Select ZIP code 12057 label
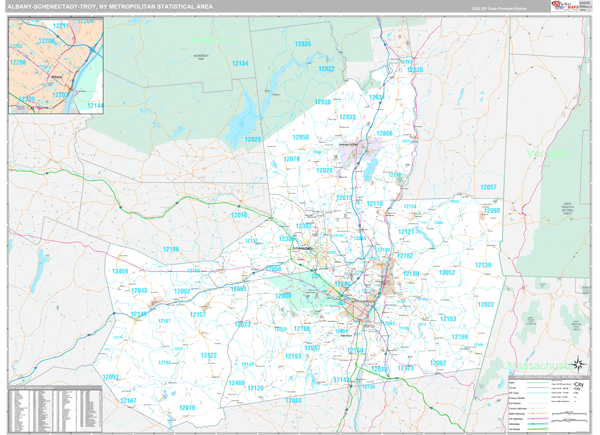This screenshot has width=600, height=435. pyautogui.click(x=488, y=187)
